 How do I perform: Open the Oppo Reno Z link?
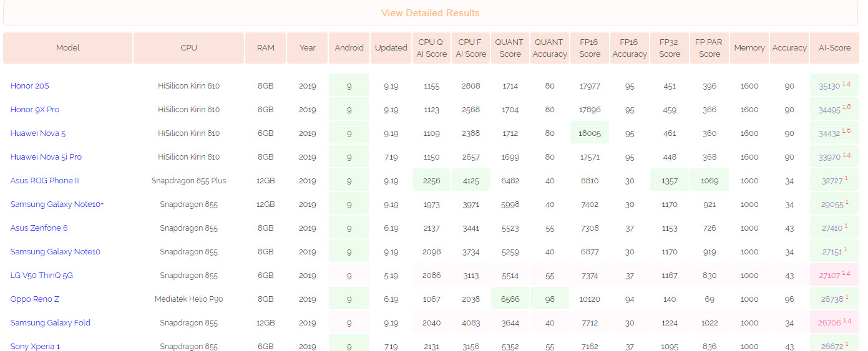click(x=35, y=299)
